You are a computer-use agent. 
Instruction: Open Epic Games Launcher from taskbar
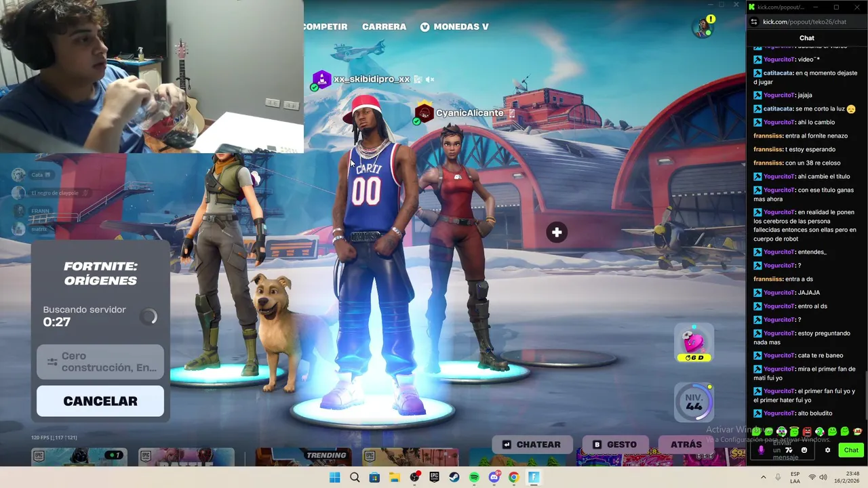coord(434,478)
